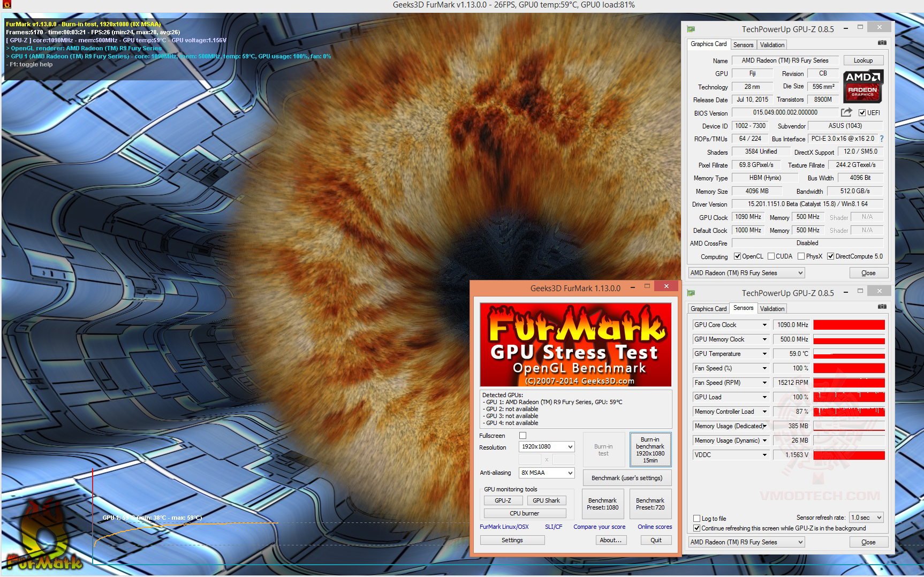Image resolution: width=924 pixels, height=577 pixels.
Task: Switch to the Validation tab in the upper GPU-Z window
Action: point(772,45)
